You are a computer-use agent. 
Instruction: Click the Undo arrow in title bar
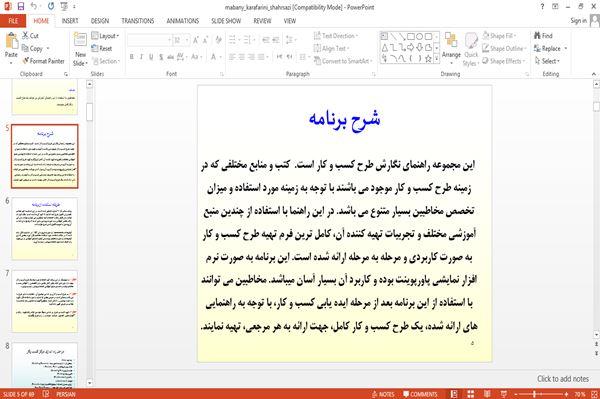click(x=34, y=7)
